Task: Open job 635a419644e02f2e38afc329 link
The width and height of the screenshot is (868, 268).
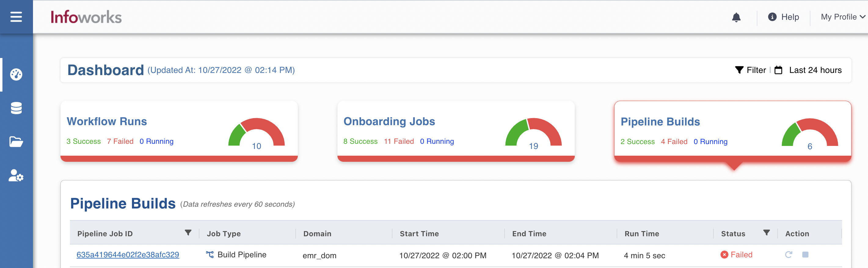Action: click(128, 255)
